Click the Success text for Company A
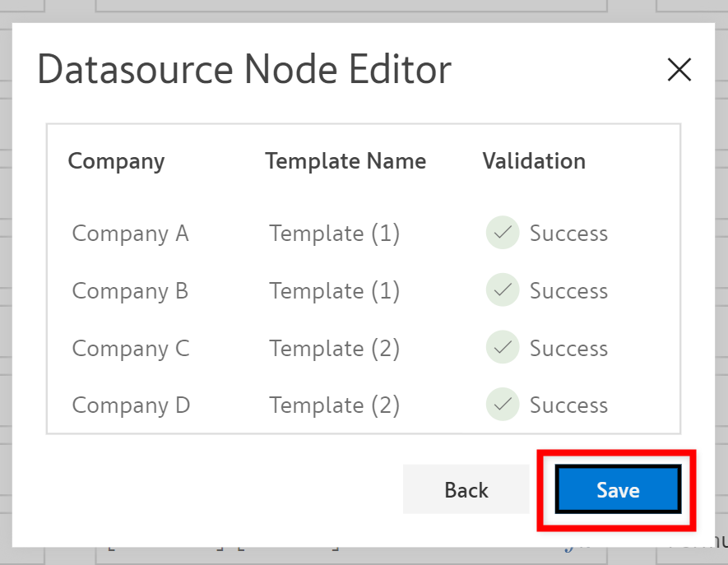This screenshot has height=565, width=728. (x=568, y=234)
